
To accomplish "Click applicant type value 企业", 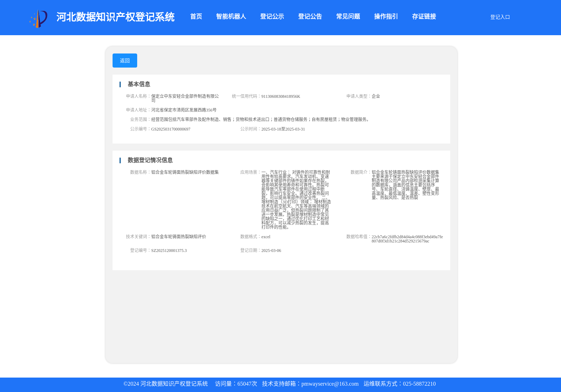I will click(x=376, y=96).
